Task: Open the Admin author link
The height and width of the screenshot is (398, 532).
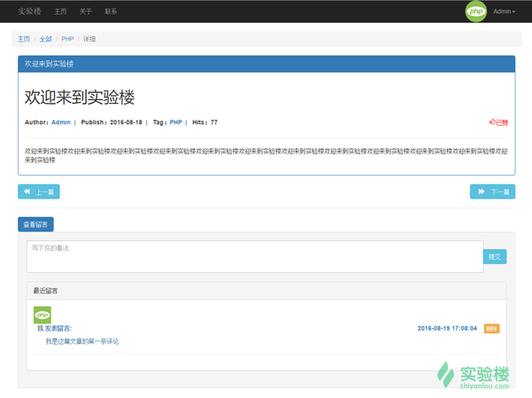Action: [x=60, y=122]
